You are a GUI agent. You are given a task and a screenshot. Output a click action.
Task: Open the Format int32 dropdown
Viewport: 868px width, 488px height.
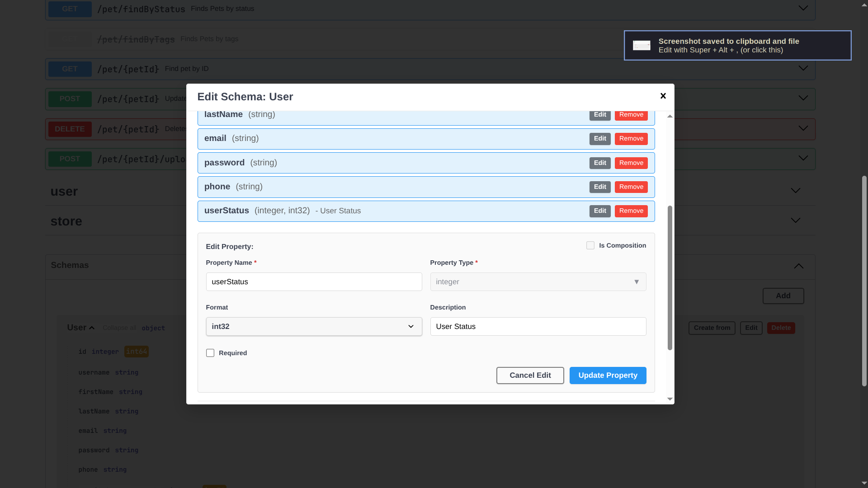pos(314,326)
